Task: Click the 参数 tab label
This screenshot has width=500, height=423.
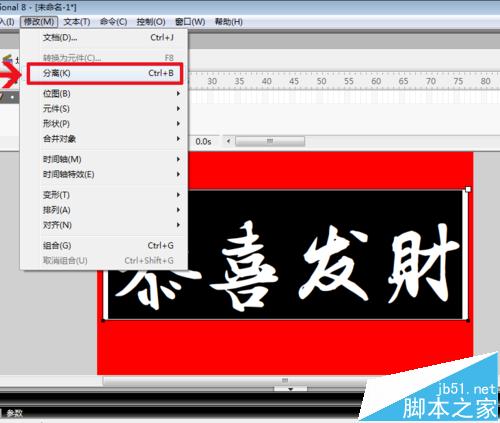Action: (14, 413)
